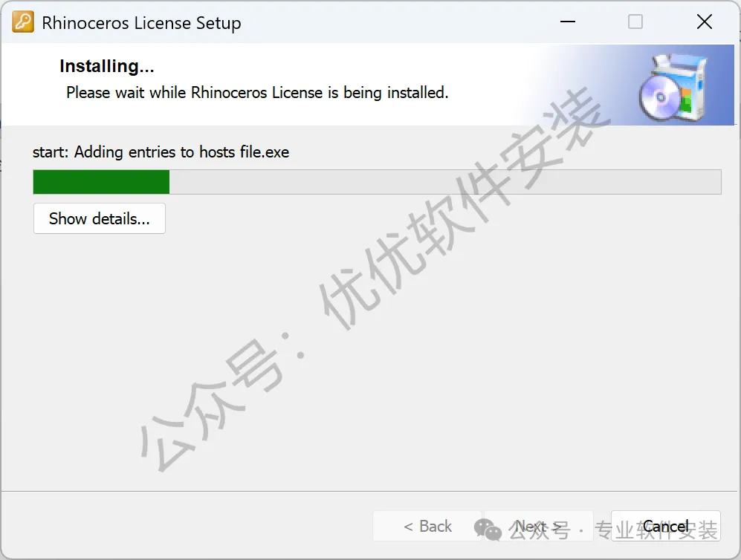Viewport: 741px width, 560px height.
Task: Click the golden key icon in title bar
Action: (x=23, y=22)
